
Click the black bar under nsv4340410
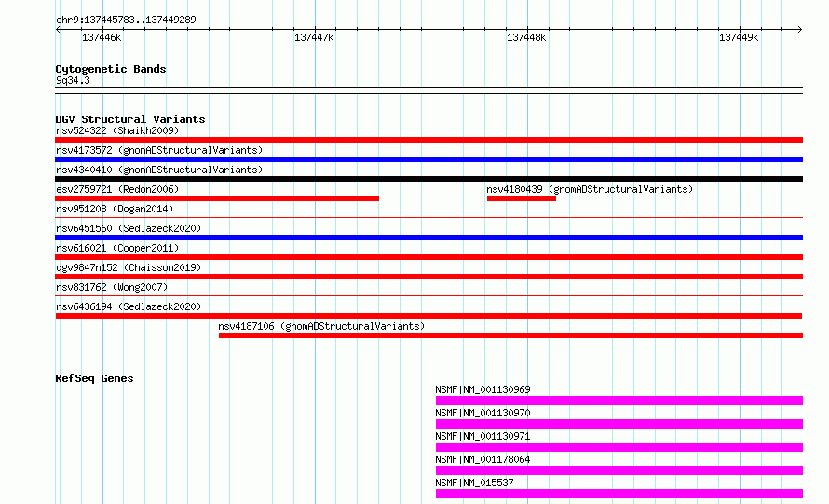click(x=428, y=179)
